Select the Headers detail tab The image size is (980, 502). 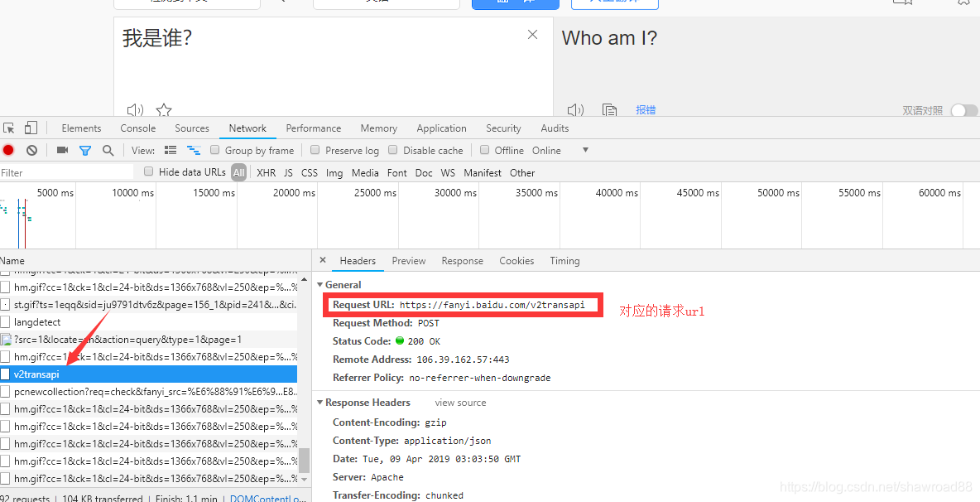[358, 261]
